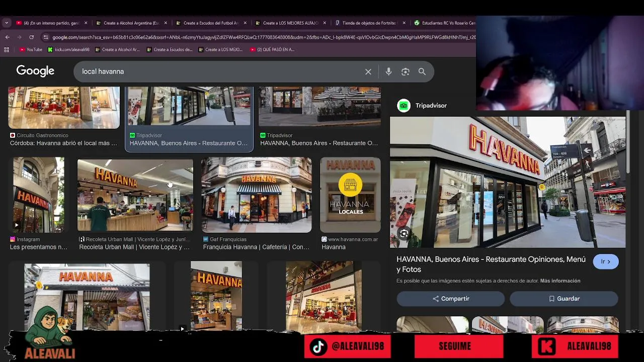
Task: Open Circuito Gastronomico Córdoba Havanna image
Action: 64,107
